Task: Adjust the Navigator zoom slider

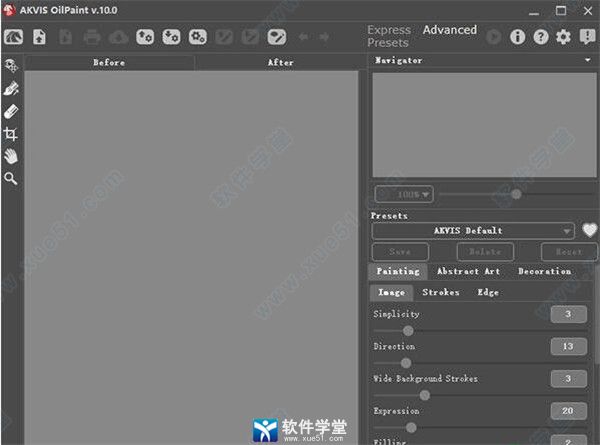Action: (516, 194)
